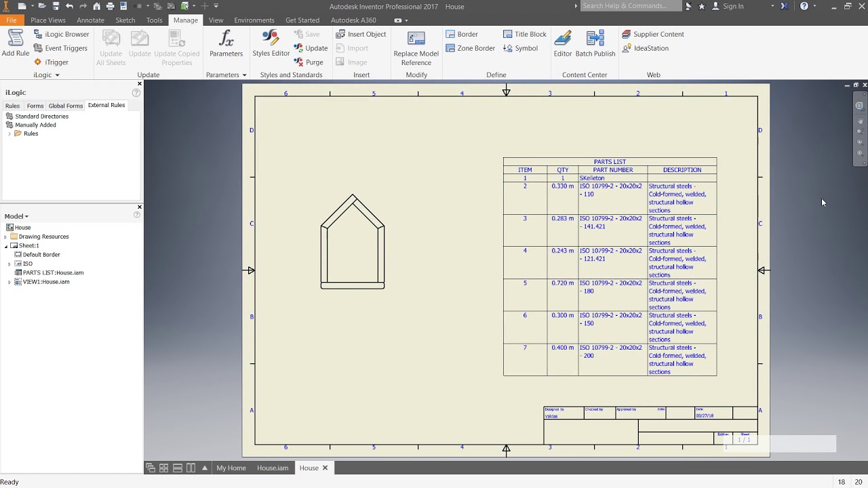Select the Forms tab in iLogic panel

pos(35,106)
